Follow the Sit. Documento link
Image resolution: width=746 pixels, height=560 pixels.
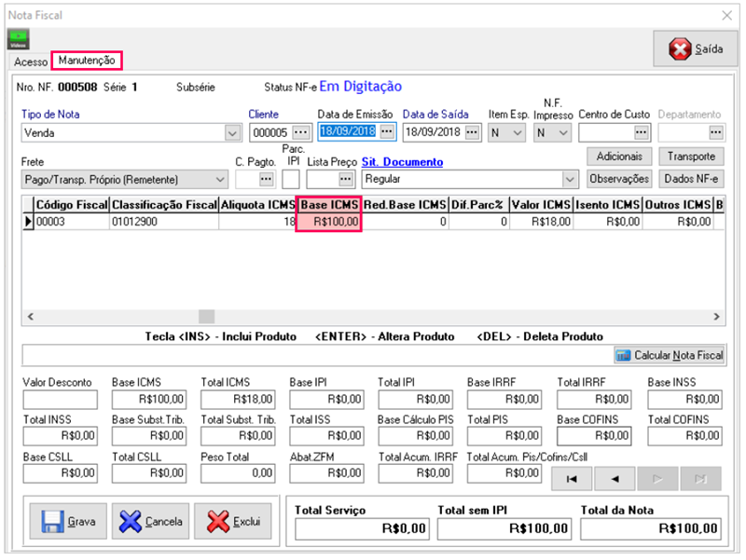point(402,162)
